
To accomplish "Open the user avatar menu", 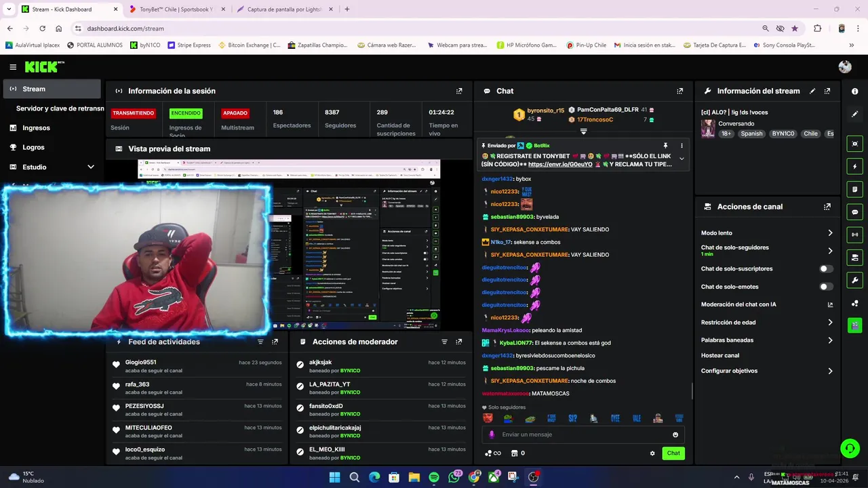I will (845, 66).
